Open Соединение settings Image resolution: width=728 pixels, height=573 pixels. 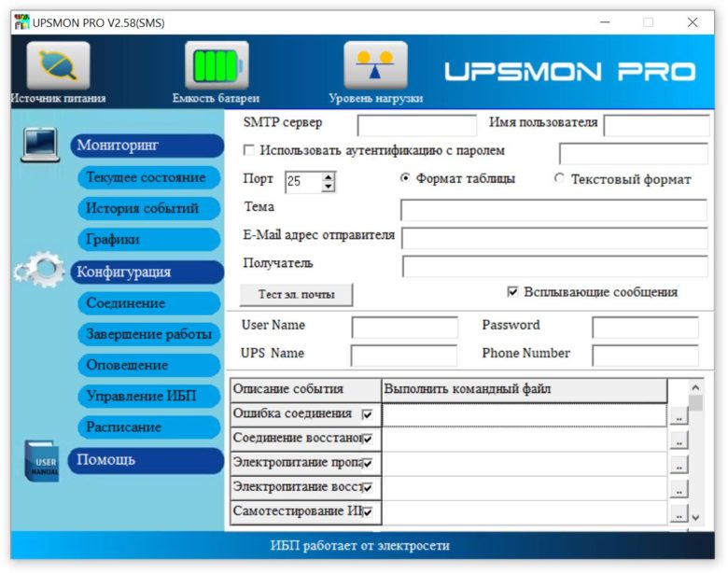148,303
